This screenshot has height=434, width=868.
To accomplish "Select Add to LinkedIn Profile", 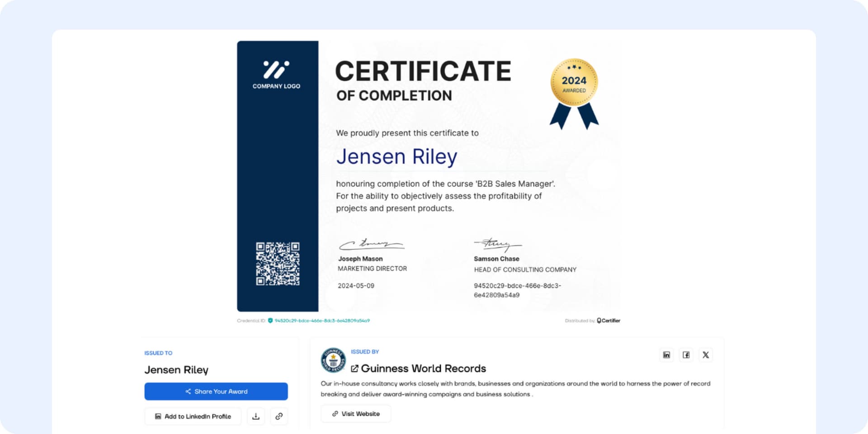I will point(193,416).
